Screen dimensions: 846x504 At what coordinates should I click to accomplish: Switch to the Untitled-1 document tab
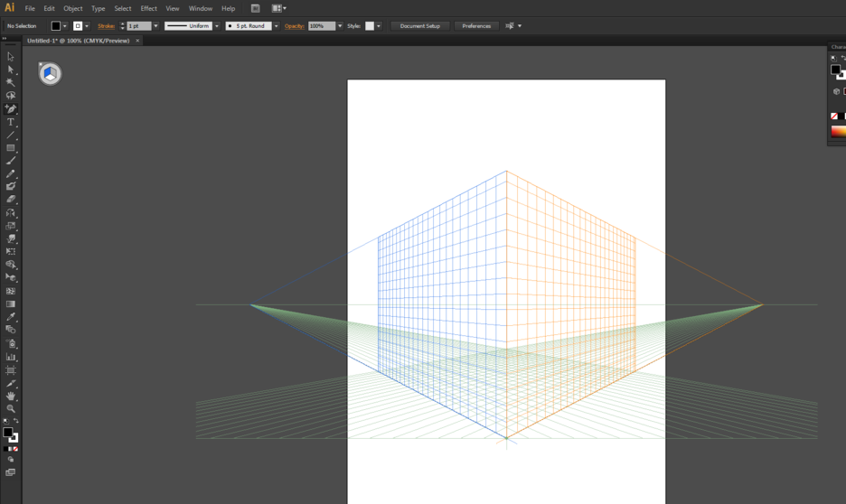(x=79, y=41)
